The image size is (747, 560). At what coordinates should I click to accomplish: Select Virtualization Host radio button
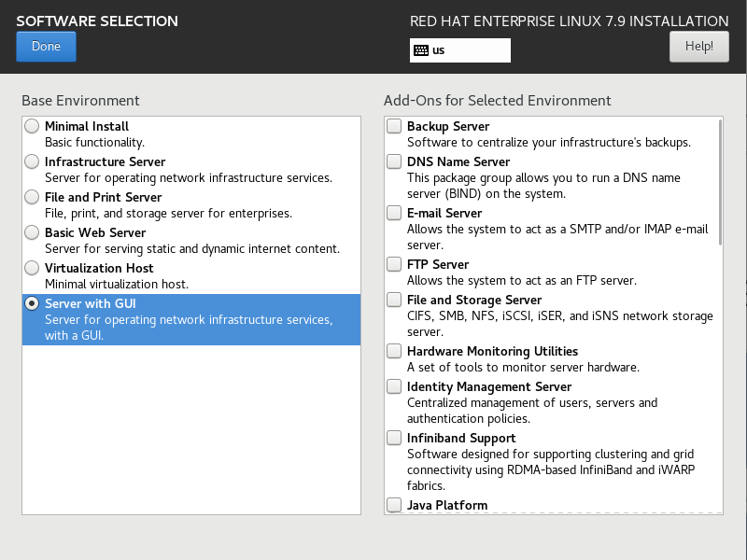(x=33, y=268)
